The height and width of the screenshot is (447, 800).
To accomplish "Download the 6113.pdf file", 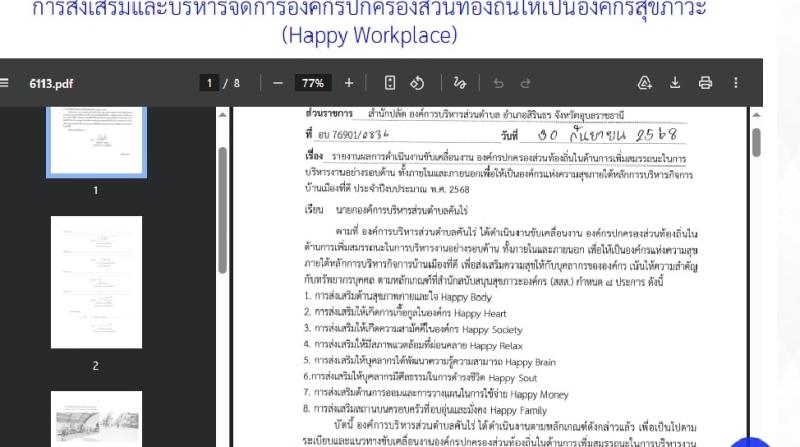I will pos(675,83).
